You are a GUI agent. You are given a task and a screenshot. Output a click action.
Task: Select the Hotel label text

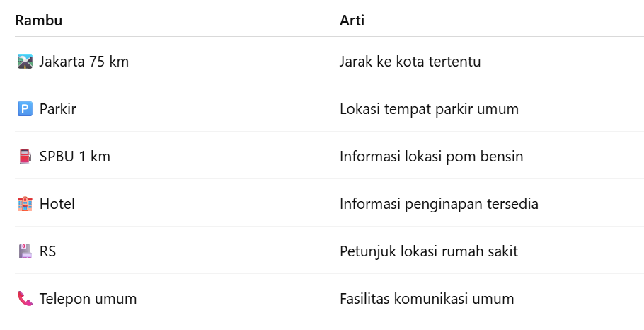tap(57, 204)
